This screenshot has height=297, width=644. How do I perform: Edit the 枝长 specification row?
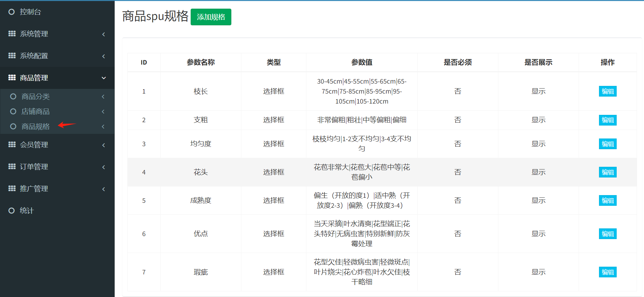pos(607,91)
